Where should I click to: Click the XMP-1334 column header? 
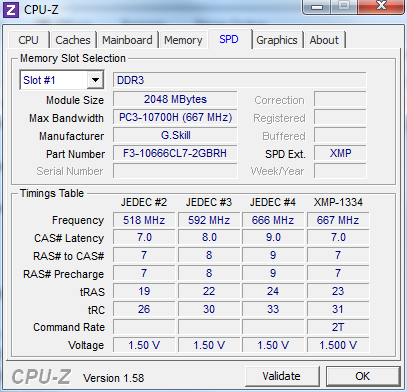point(338,202)
